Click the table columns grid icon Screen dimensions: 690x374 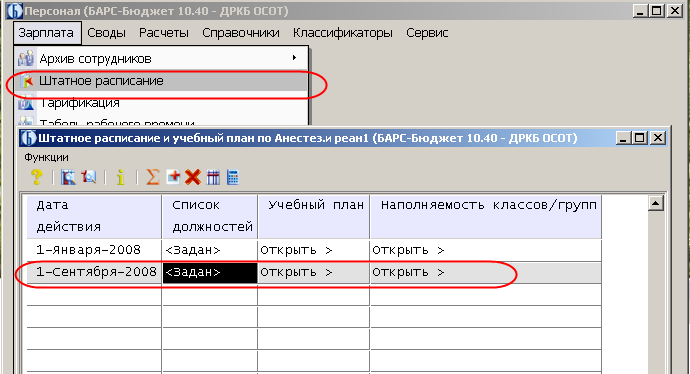pyautogui.click(x=213, y=177)
